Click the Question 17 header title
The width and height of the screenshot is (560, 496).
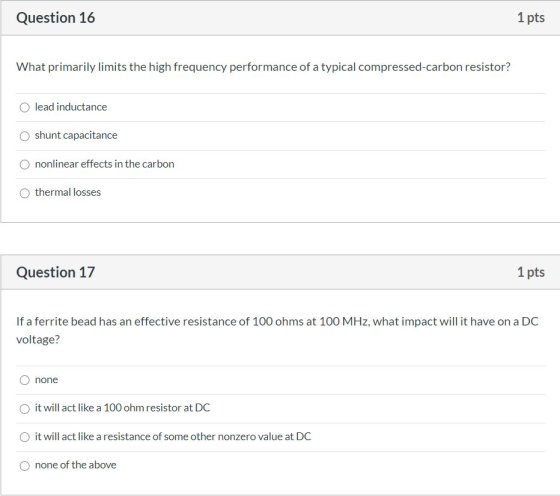tap(56, 272)
